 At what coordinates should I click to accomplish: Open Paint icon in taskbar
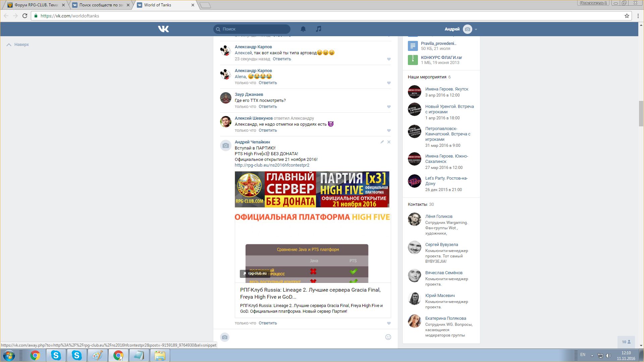coord(97,355)
